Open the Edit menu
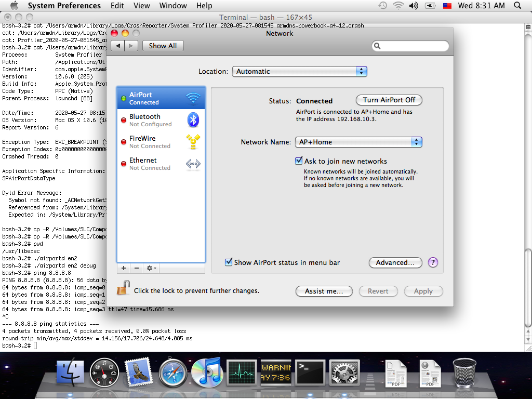The width and height of the screenshot is (532, 399). point(117,5)
